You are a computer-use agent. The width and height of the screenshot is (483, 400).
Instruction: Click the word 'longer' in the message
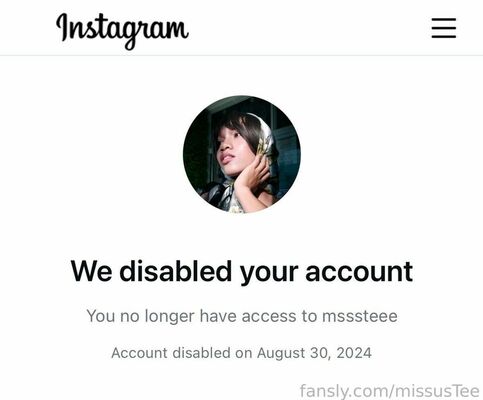click(170, 317)
